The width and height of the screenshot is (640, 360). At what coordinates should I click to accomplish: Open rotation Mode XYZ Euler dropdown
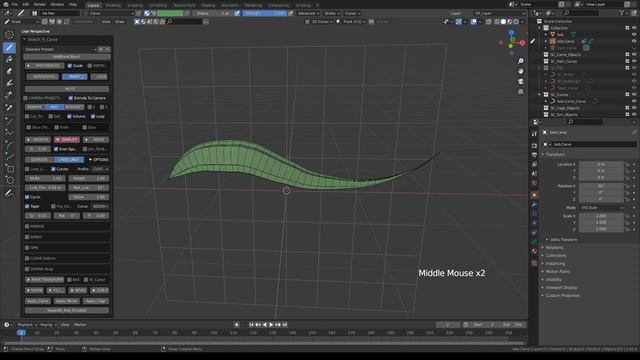pos(602,208)
